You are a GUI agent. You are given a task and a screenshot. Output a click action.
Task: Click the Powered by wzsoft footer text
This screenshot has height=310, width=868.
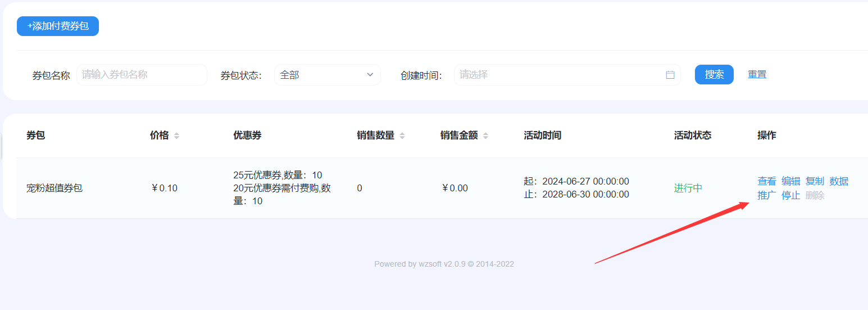pos(444,264)
